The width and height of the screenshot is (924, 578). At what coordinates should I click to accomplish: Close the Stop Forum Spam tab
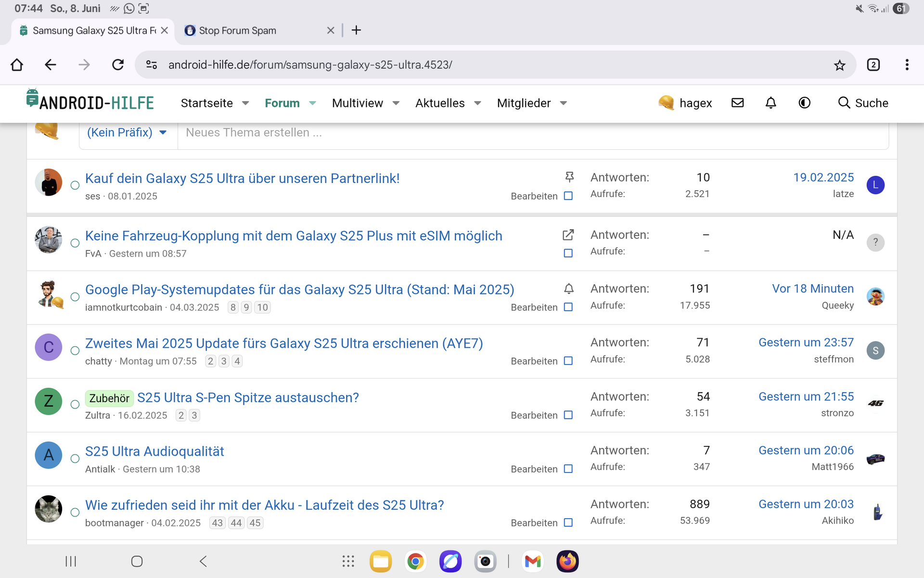click(331, 30)
